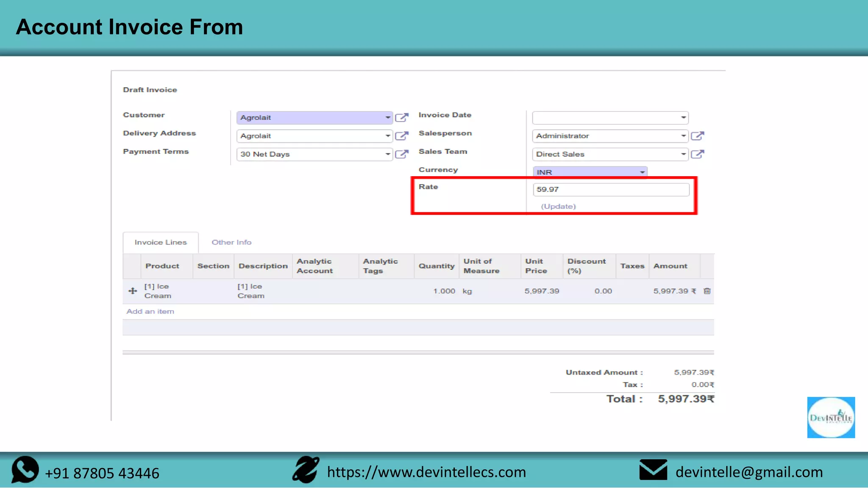This screenshot has height=488, width=868.
Task: Click the (Update) rate link
Action: [558, 206]
